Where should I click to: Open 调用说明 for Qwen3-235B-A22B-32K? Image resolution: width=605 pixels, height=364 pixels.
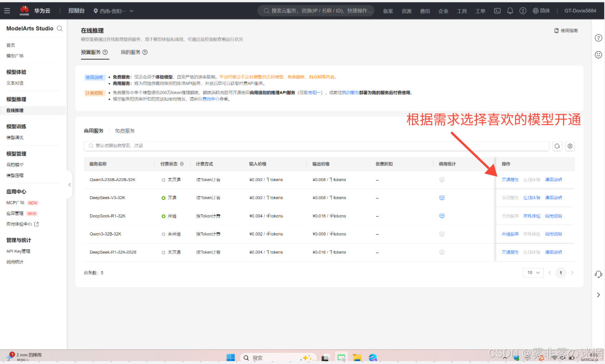(x=553, y=180)
